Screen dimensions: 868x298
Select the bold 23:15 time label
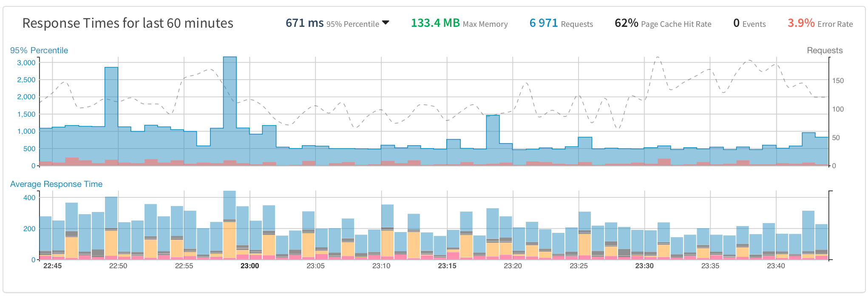click(x=447, y=266)
